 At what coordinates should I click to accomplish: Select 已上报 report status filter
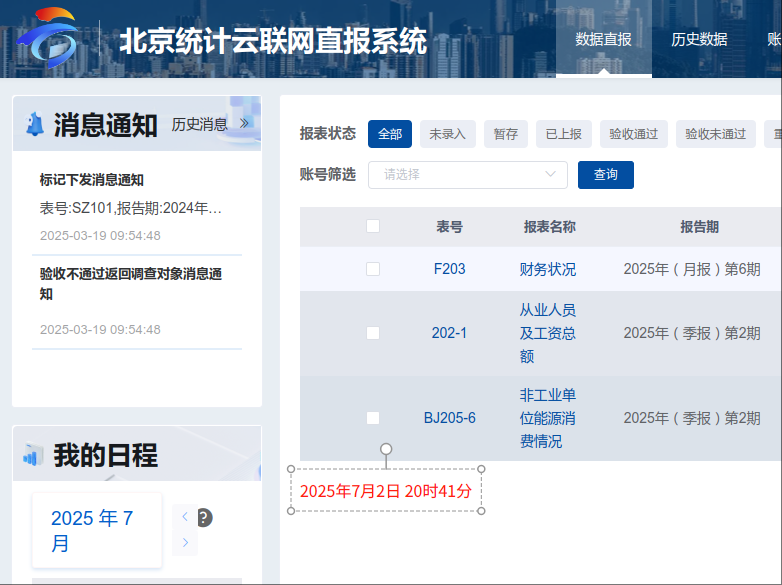(564, 134)
